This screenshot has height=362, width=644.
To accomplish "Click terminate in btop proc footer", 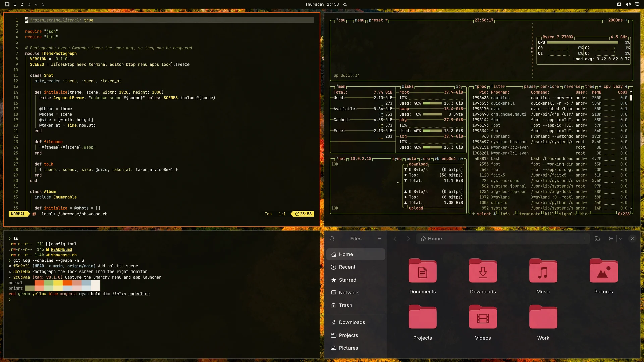I will (x=530, y=214).
